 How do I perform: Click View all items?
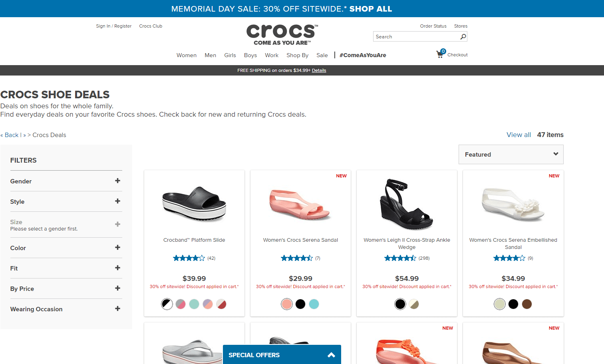click(x=519, y=135)
